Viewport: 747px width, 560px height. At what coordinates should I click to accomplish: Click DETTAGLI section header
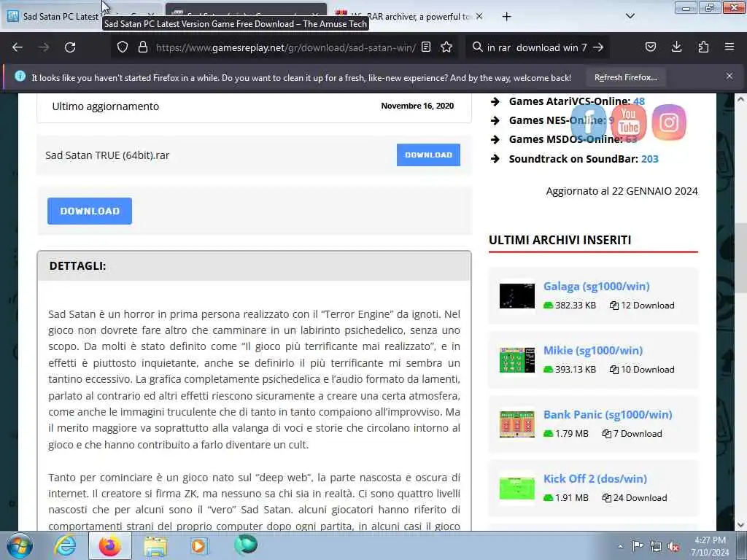255,265
